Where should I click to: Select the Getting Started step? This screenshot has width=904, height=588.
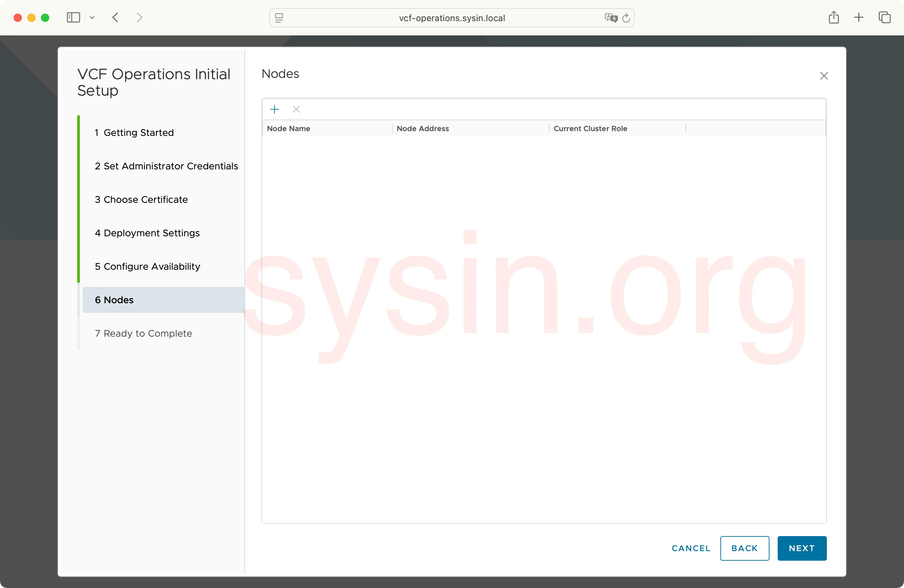coord(134,132)
